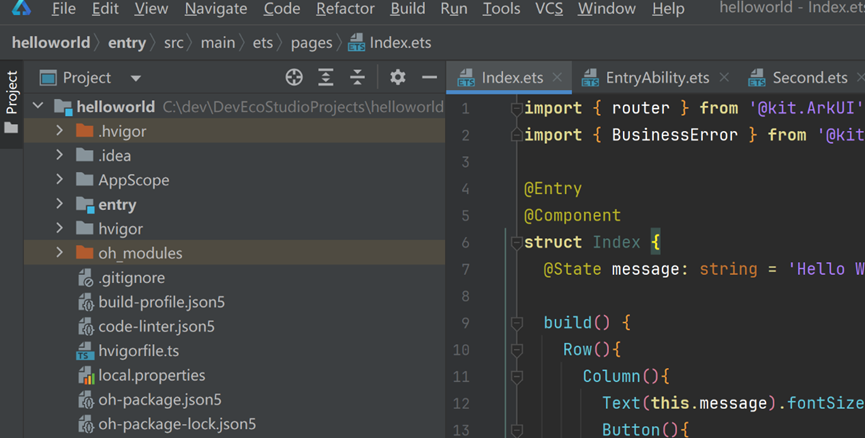Click the Project view window icon
This screenshot has height=438, width=865.
point(48,78)
